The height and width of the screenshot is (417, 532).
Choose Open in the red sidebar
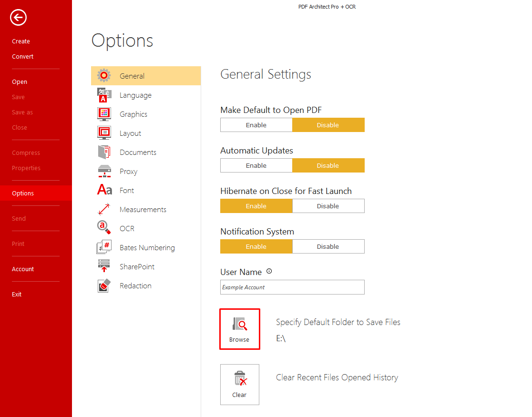click(x=20, y=82)
